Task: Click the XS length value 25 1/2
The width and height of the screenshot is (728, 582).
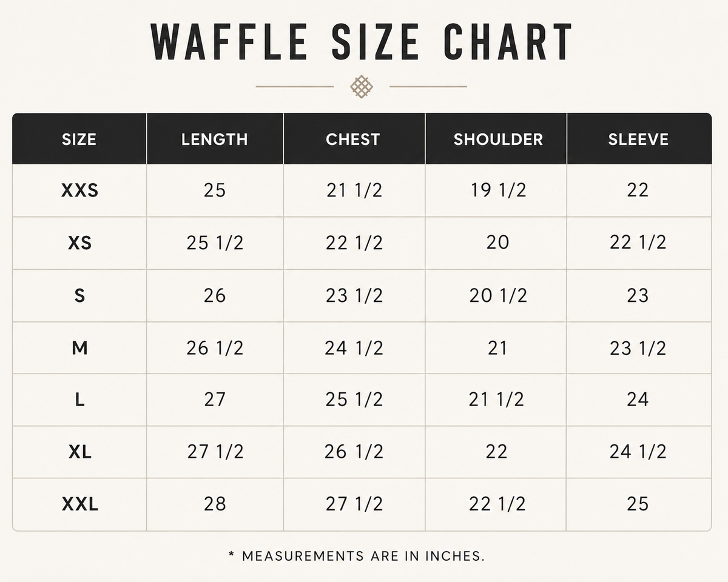Action: point(215,243)
